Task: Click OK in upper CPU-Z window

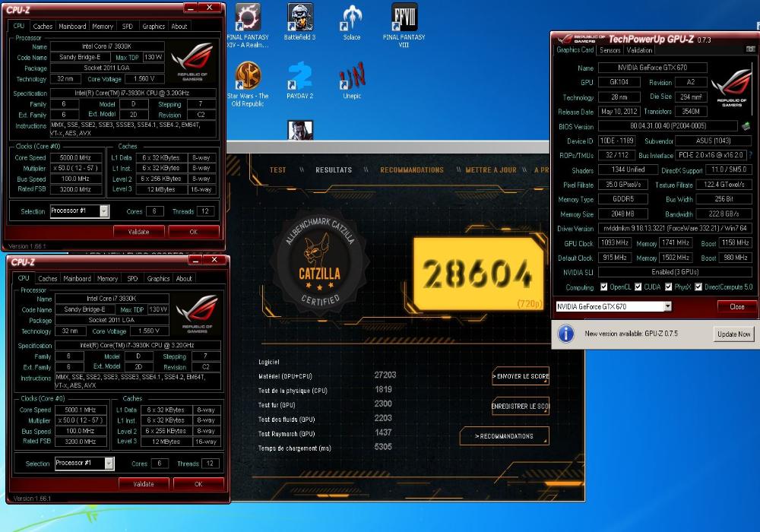Action: pyautogui.click(x=193, y=232)
